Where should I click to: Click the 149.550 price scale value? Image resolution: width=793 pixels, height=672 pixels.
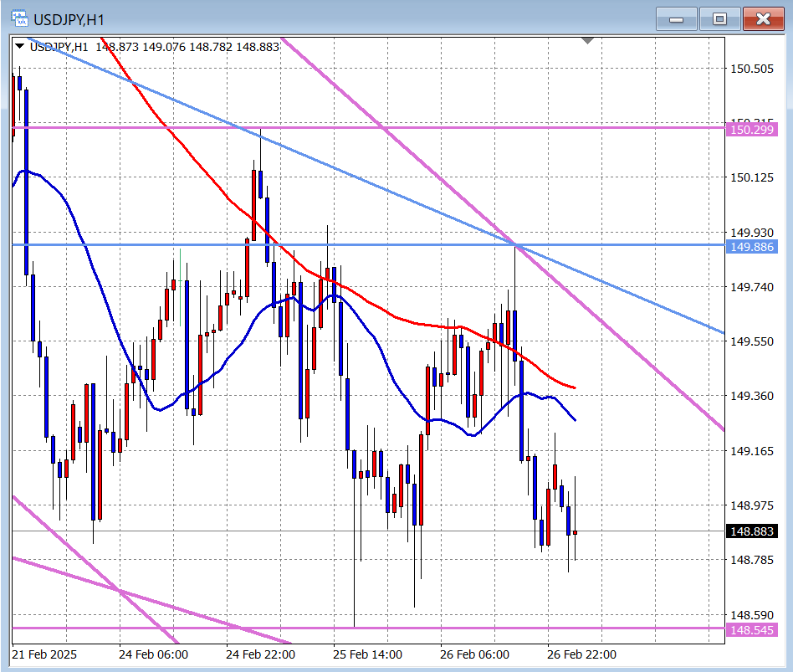(x=752, y=341)
